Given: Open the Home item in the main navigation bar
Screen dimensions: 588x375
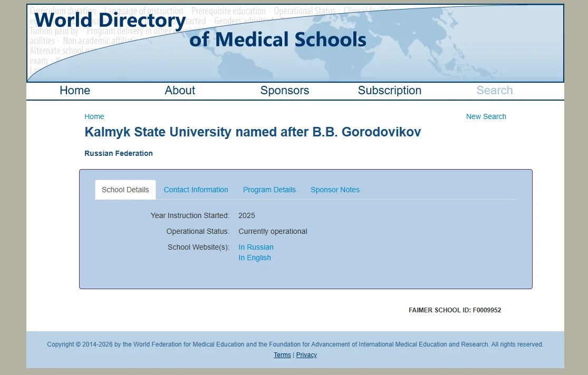Looking at the screenshot, I should pyautogui.click(x=75, y=91).
